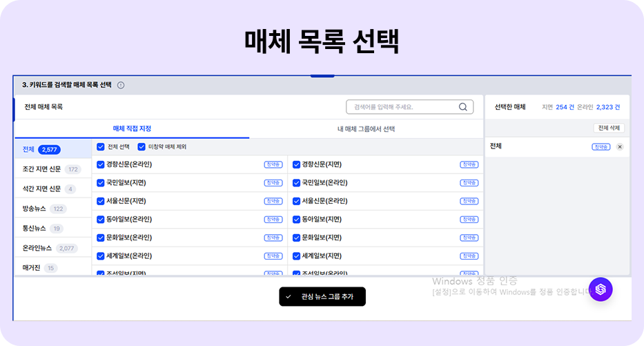644x346 pixels.
Task: Click 청약중 badge next to 경향신문(온라인)
Action: pyautogui.click(x=273, y=164)
